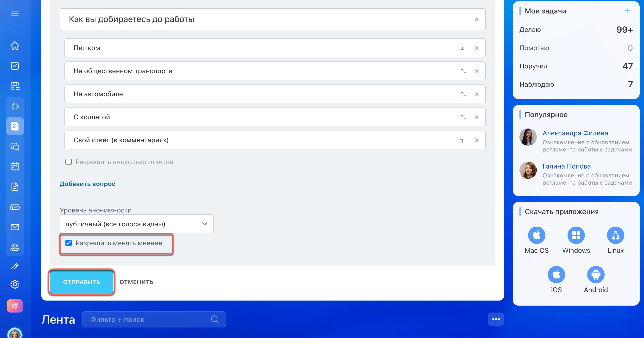Enable 'Разрешить несколько ответов' checkbox
This screenshot has width=644, height=338.
click(x=69, y=162)
